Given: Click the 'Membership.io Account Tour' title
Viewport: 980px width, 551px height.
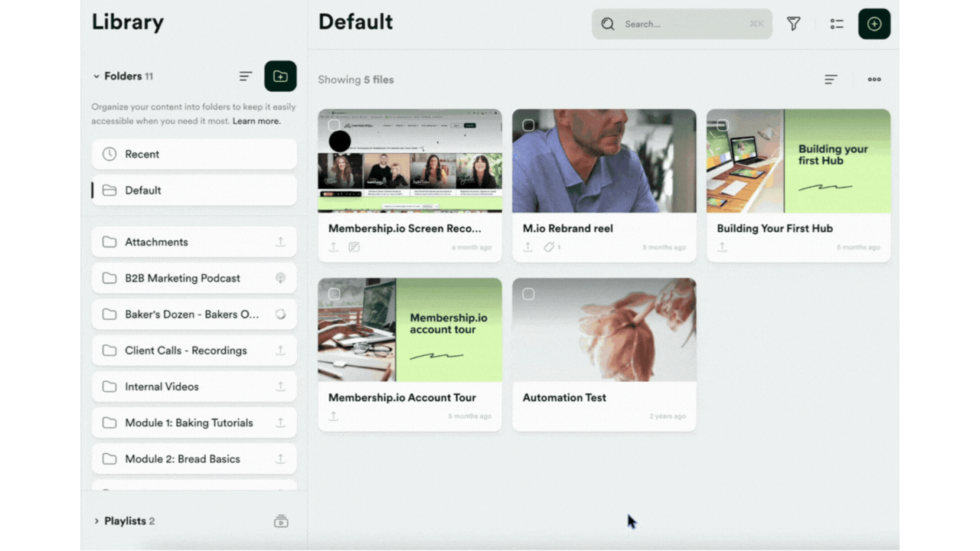Looking at the screenshot, I should pyautogui.click(x=402, y=398).
